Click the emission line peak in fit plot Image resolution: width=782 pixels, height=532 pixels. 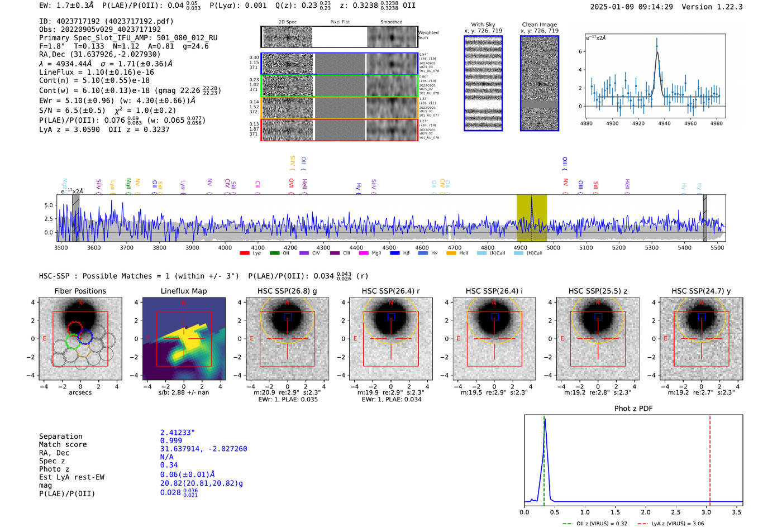click(656, 46)
